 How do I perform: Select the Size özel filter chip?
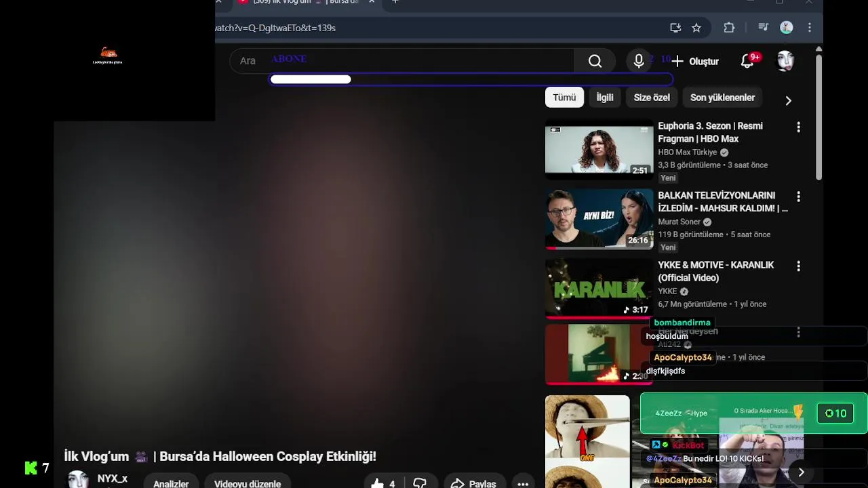coord(652,98)
